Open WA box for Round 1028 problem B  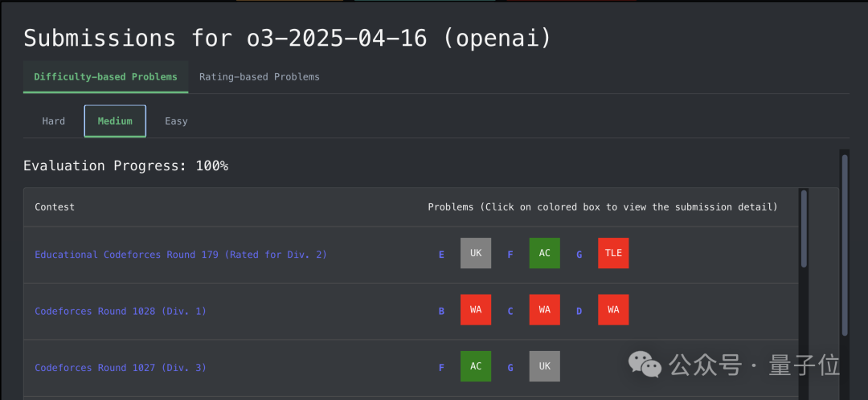pos(475,310)
